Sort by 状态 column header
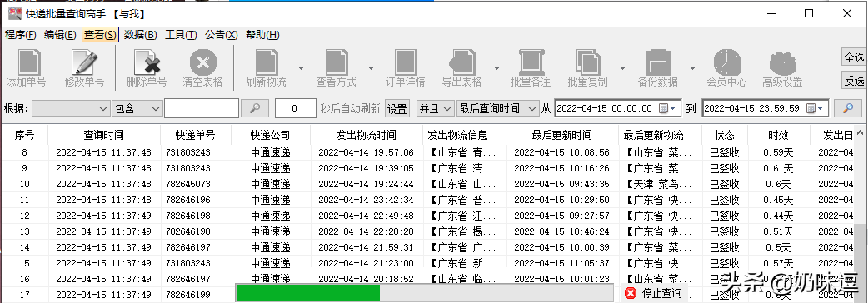 coord(724,135)
